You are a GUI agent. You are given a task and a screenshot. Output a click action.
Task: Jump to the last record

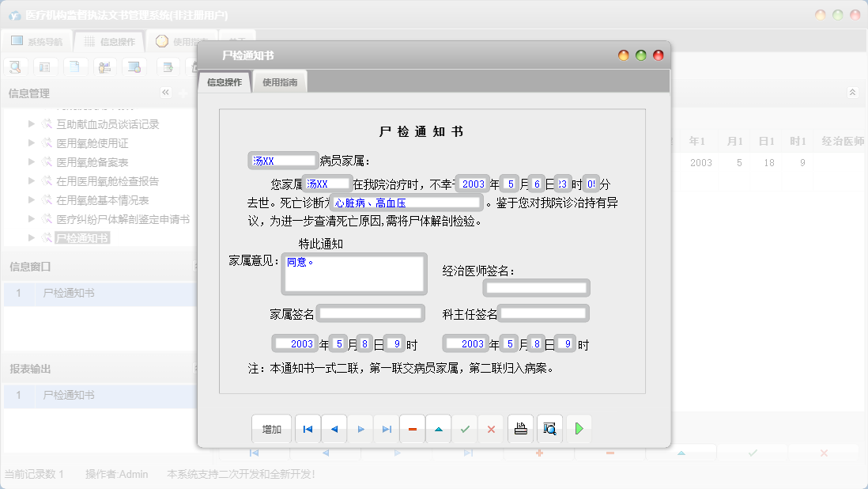tap(387, 428)
